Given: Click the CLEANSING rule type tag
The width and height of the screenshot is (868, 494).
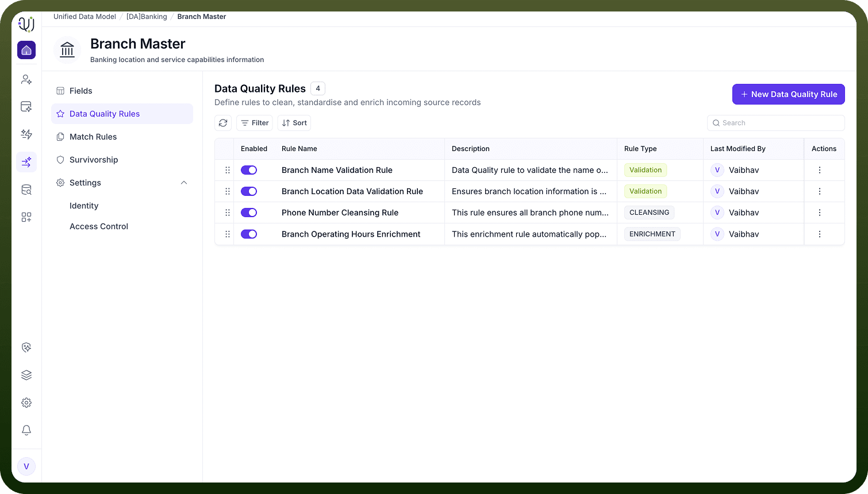Looking at the screenshot, I should (649, 213).
